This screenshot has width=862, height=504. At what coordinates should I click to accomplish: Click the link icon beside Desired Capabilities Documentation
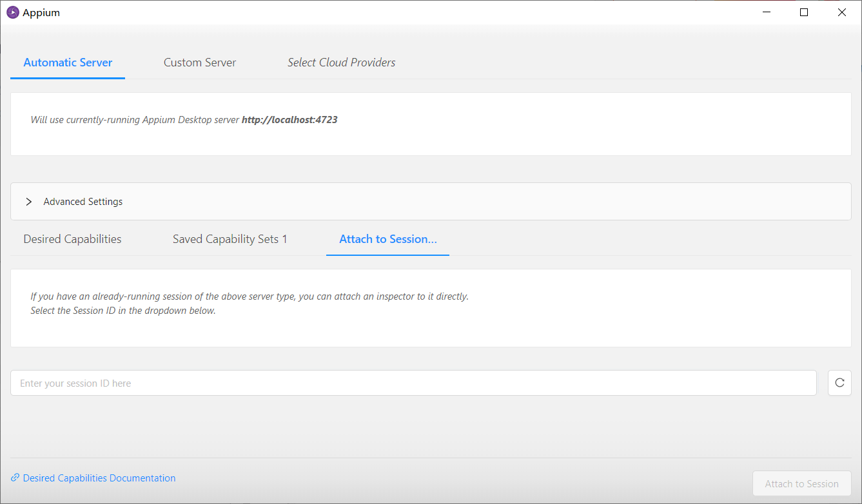pyautogui.click(x=15, y=478)
